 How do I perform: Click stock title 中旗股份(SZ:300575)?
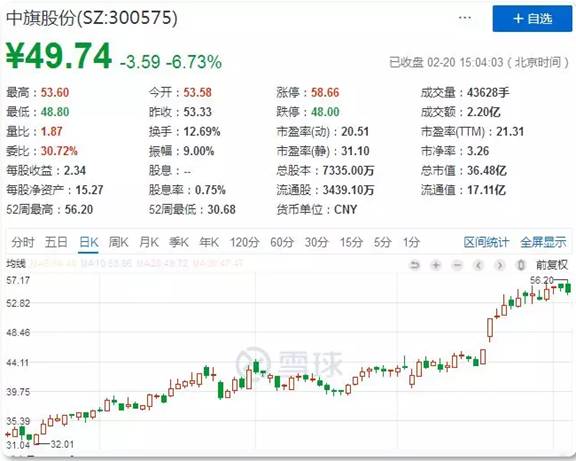click(92, 18)
